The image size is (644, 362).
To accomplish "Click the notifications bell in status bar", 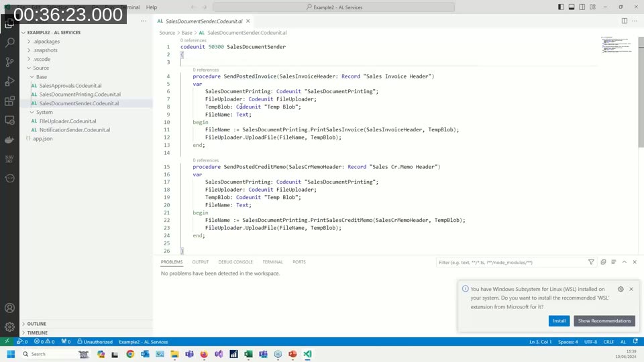I will click(635, 341).
